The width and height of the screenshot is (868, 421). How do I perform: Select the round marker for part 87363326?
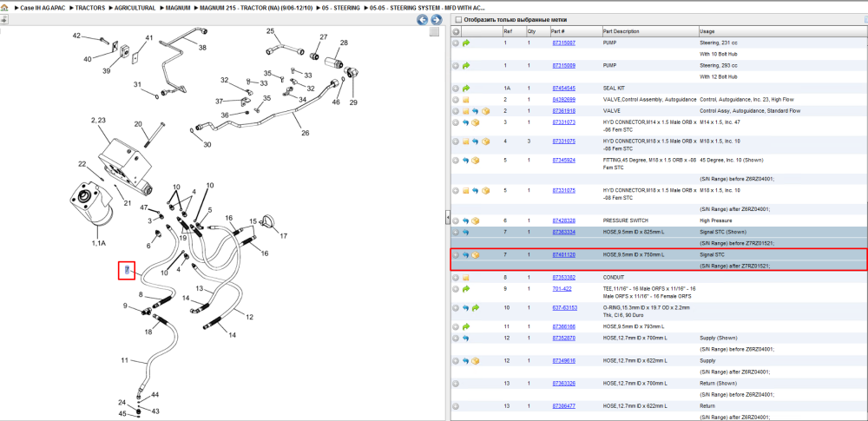pyautogui.click(x=456, y=384)
